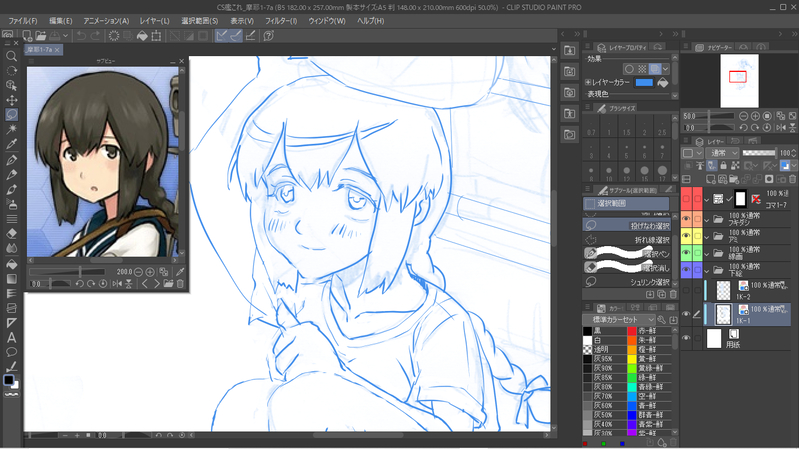Open the フィルター(I) menu
Viewport: 799px width, 449px height.
[281, 21]
